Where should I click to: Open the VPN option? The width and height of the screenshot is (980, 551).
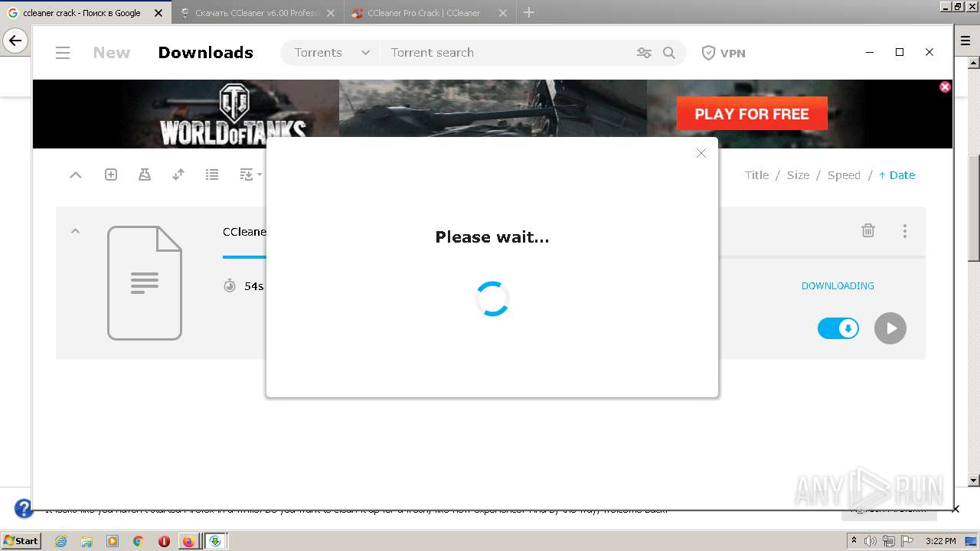pyautogui.click(x=724, y=53)
